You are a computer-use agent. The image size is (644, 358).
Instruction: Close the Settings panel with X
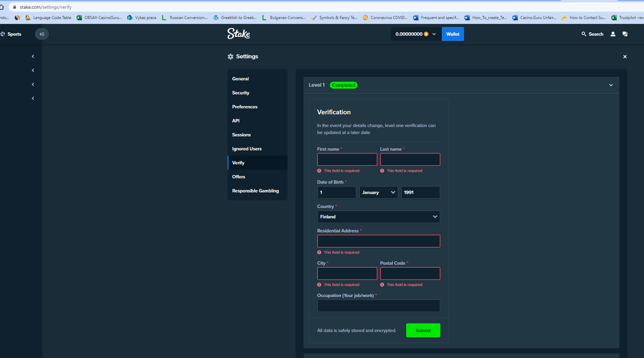click(625, 57)
